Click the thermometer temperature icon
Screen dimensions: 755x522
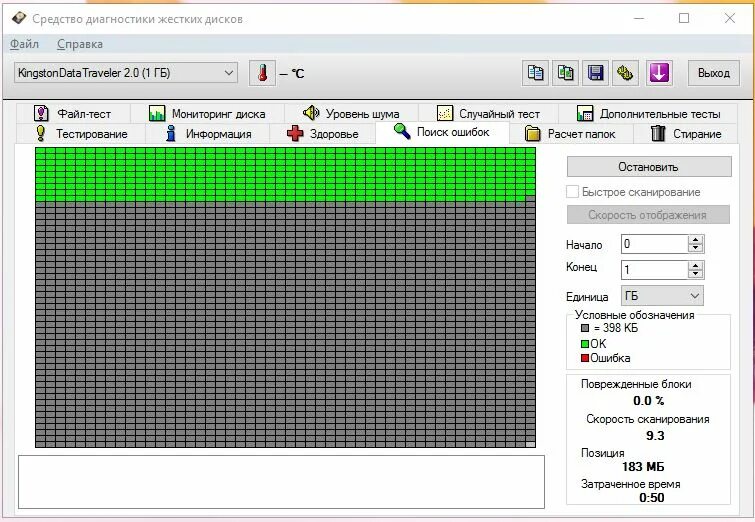pos(262,73)
